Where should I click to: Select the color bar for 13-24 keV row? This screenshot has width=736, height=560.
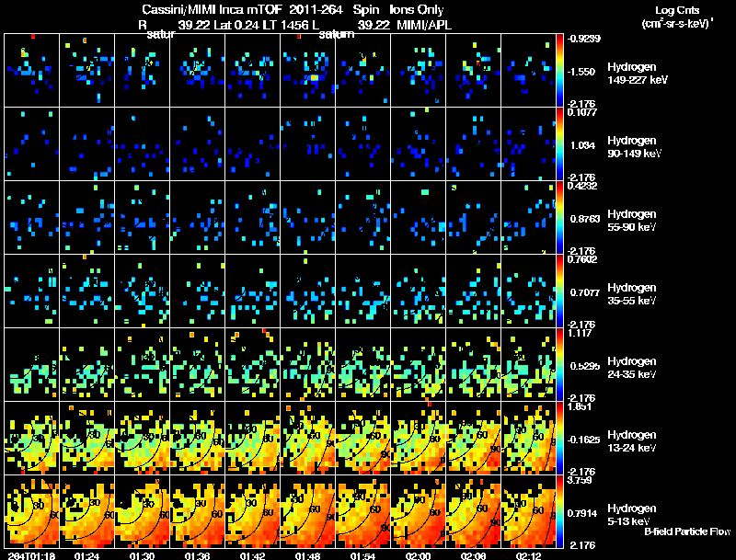point(559,438)
